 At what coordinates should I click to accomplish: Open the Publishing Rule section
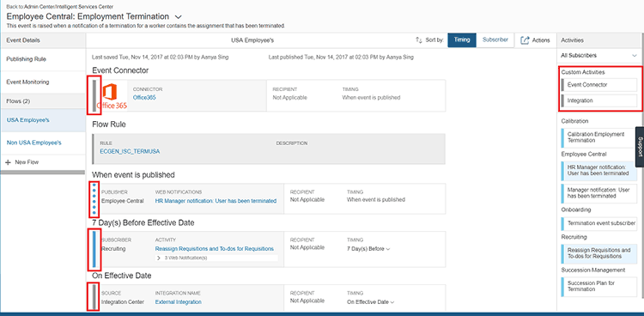[x=43, y=59]
